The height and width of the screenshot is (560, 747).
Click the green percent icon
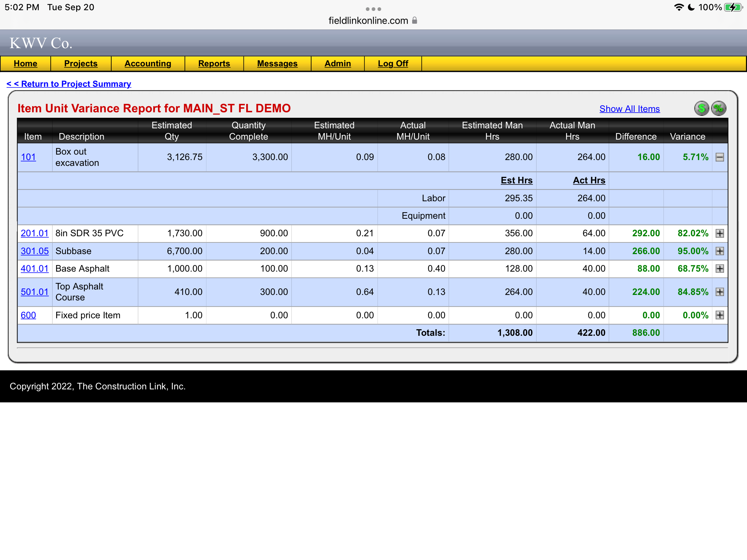(718, 108)
